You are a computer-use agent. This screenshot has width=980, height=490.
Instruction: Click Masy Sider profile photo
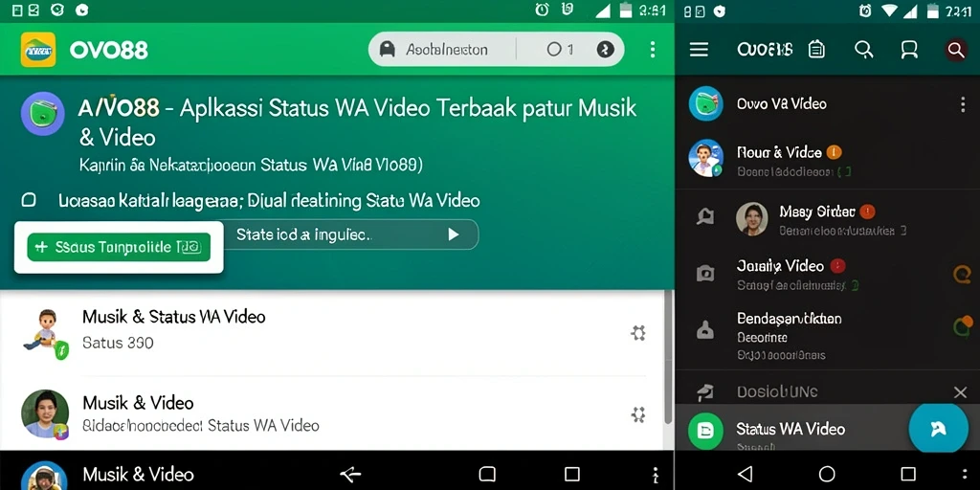coord(751,219)
